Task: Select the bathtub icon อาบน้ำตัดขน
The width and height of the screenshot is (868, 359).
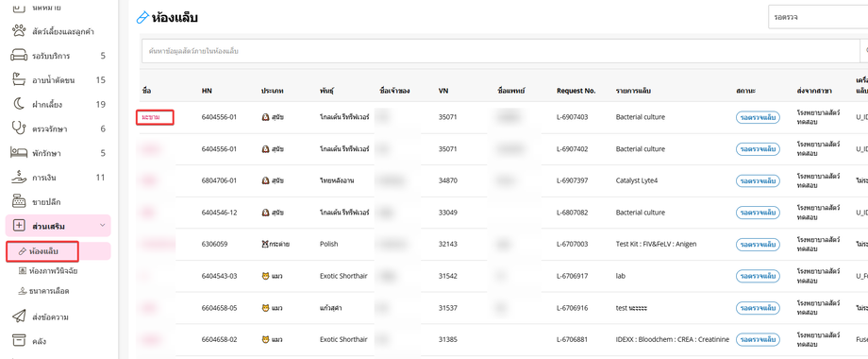Action: [19, 79]
